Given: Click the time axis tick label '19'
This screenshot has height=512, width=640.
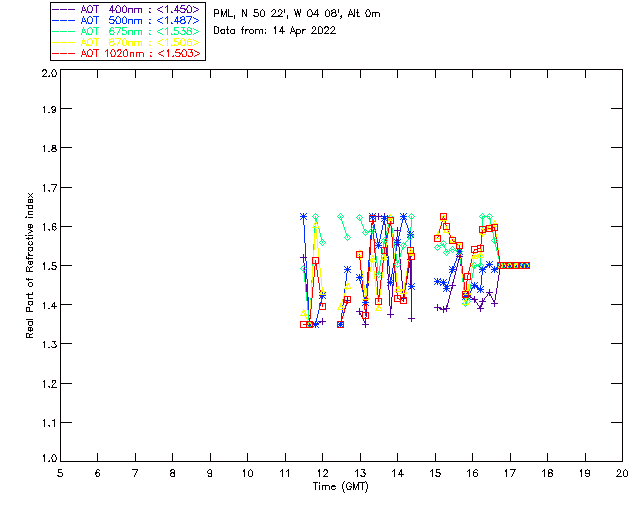Looking at the screenshot, I should coord(585,473).
